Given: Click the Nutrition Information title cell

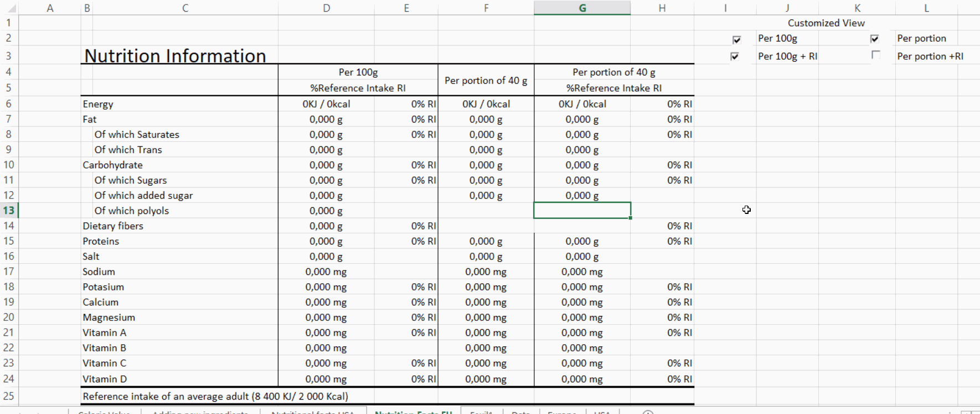Looking at the screenshot, I should click(x=175, y=55).
